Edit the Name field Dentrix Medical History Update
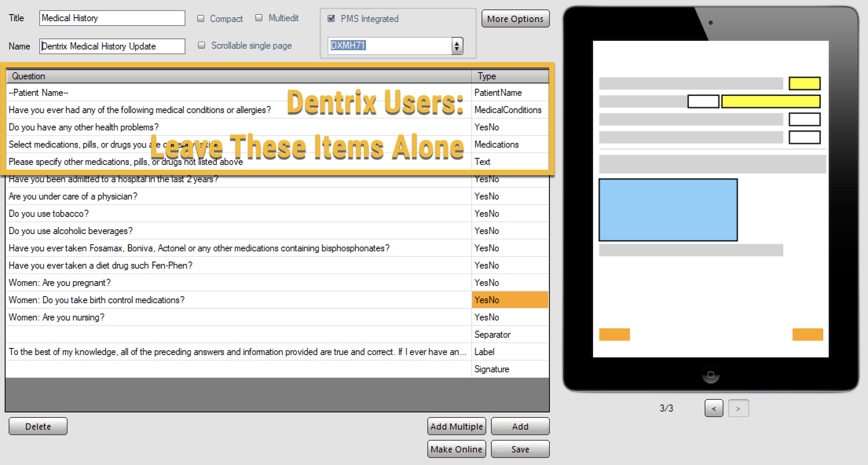The height and width of the screenshot is (465, 868). pyautogui.click(x=112, y=46)
